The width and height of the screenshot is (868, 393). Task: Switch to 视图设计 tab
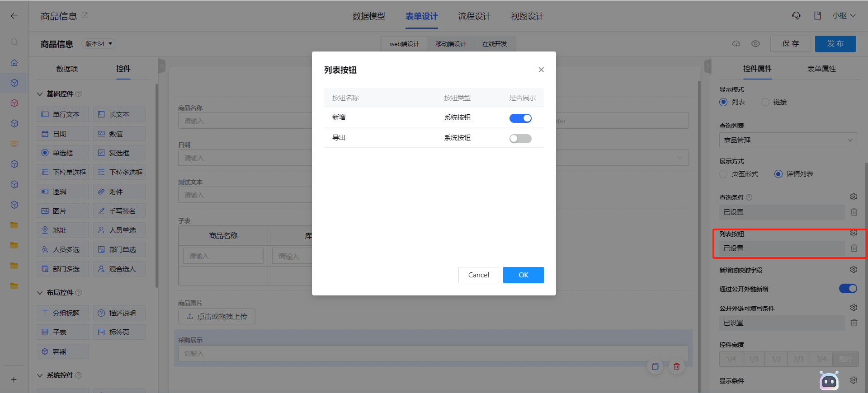click(527, 16)
